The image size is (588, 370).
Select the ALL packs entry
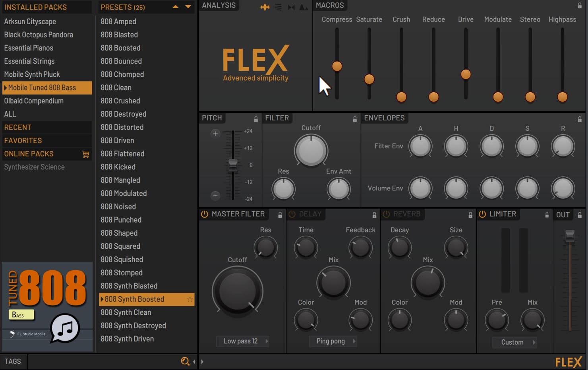47,114
